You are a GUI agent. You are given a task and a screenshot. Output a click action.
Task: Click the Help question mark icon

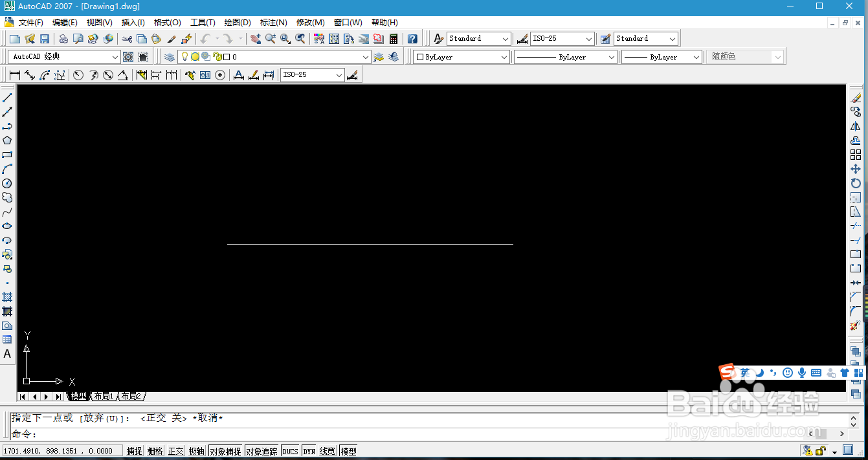coord(412,39)
